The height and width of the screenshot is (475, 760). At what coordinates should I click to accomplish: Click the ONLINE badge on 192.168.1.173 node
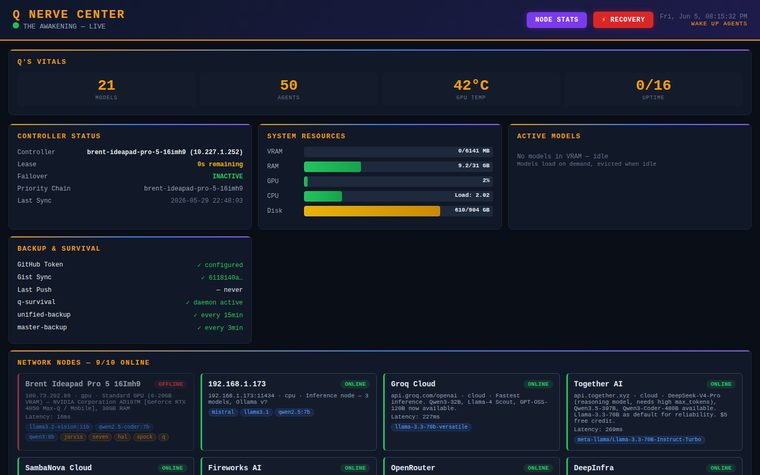pos(355,384)
